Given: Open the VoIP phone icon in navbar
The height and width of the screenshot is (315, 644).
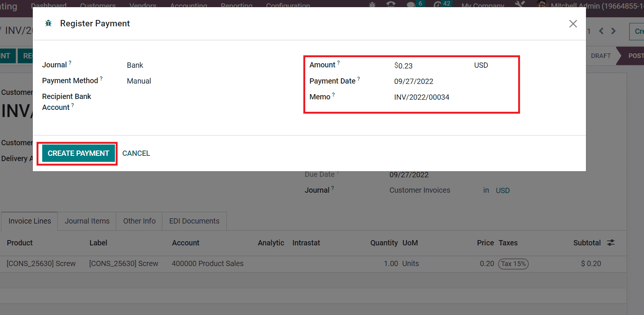Looking at the screenshot, I should [x=391, y=5].
